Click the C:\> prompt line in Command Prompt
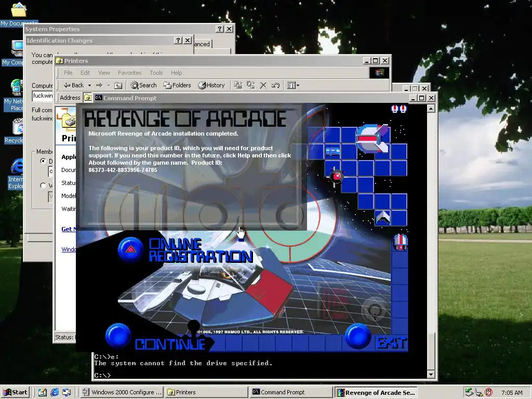This screenshot has width=532, height=399. coord(102,375)
